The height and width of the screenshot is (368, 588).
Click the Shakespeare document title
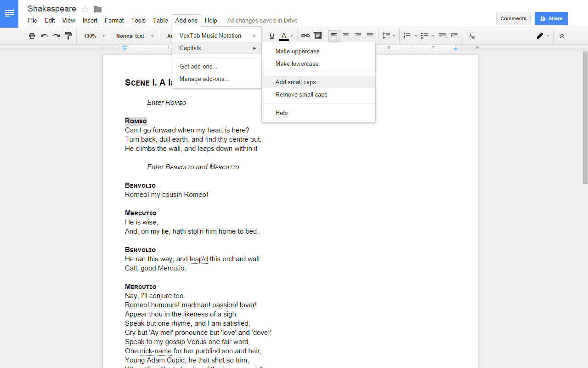52,9
